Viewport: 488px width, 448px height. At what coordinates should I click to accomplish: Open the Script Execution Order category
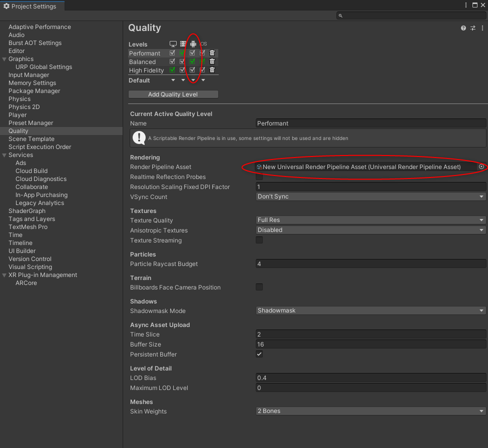pyautogui.click(x=40, y=147)
